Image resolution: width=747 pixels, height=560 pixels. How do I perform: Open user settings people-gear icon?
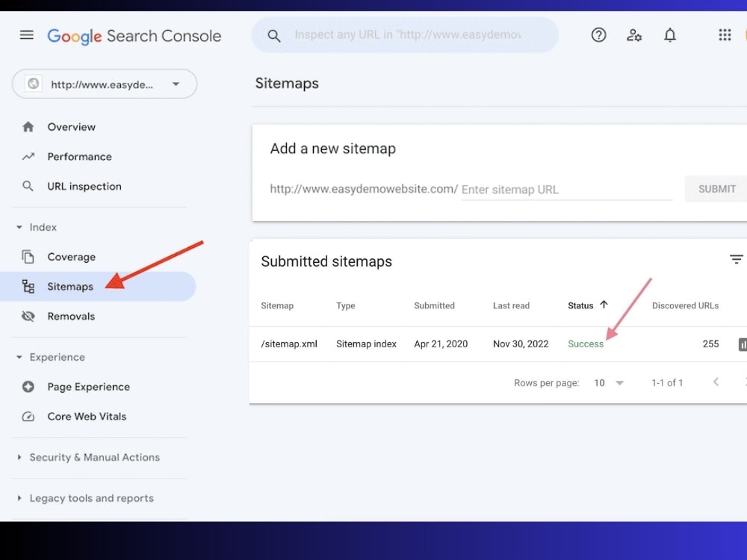tap(633, 35)
